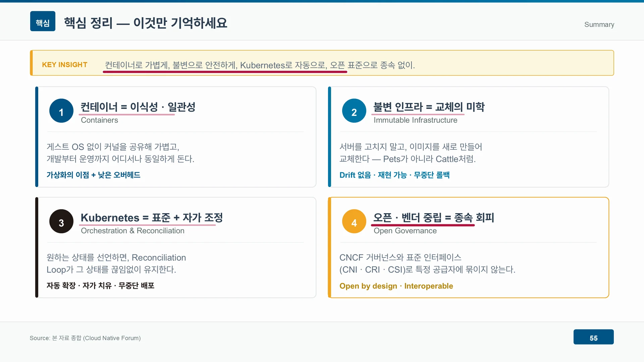This screenshot has height=362, width=644.
Task: Click heading 오픈 · 벤더 중립 = 종속 회피
Action: click(x=434, y=218)
